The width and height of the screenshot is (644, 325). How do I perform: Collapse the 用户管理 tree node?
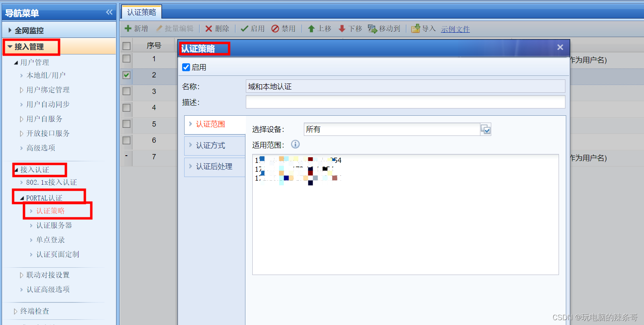pyautogui.click(x=16, y=62)
